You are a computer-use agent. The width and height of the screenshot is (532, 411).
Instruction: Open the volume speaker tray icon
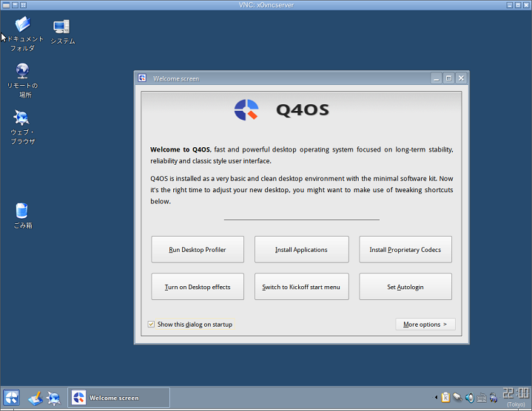tap(469, 397)
